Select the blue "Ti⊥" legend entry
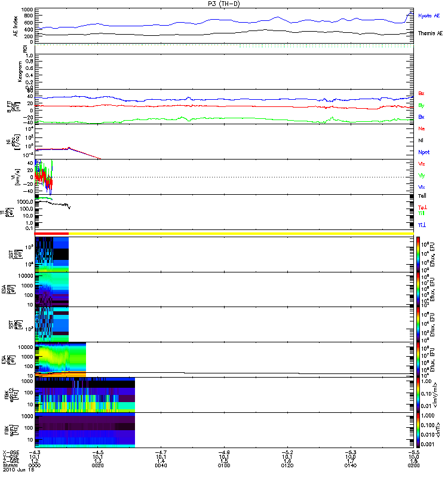The height and width of the screenshot is (478, 448). click(422, 225)
